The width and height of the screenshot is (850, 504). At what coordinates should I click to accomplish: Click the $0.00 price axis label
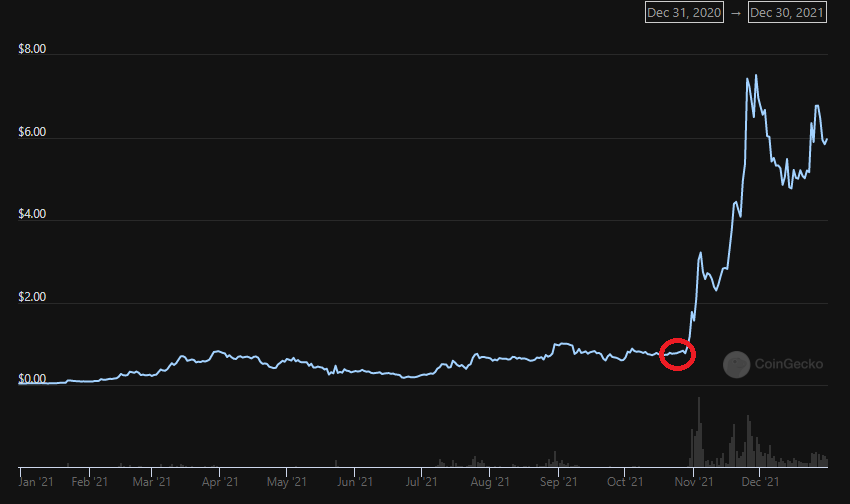tap(33, 381)
